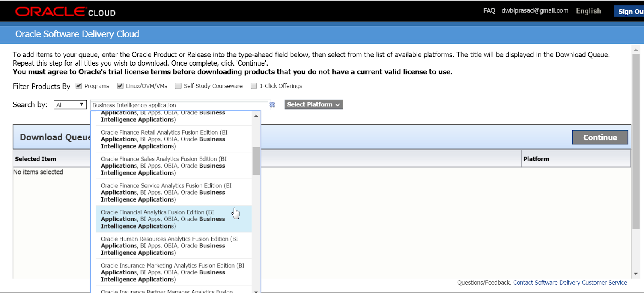644x293 pixels.
Task: Click the 'Download Queue' heading
Action: point(55,137)
